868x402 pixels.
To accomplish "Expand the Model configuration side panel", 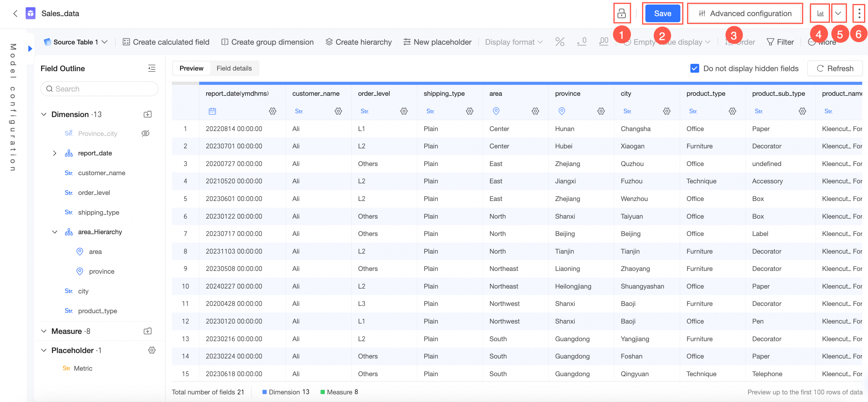I will coord(30,49).
